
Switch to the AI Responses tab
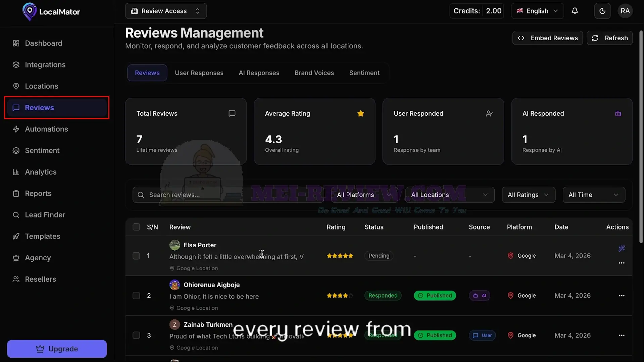[x=259, y=73]
